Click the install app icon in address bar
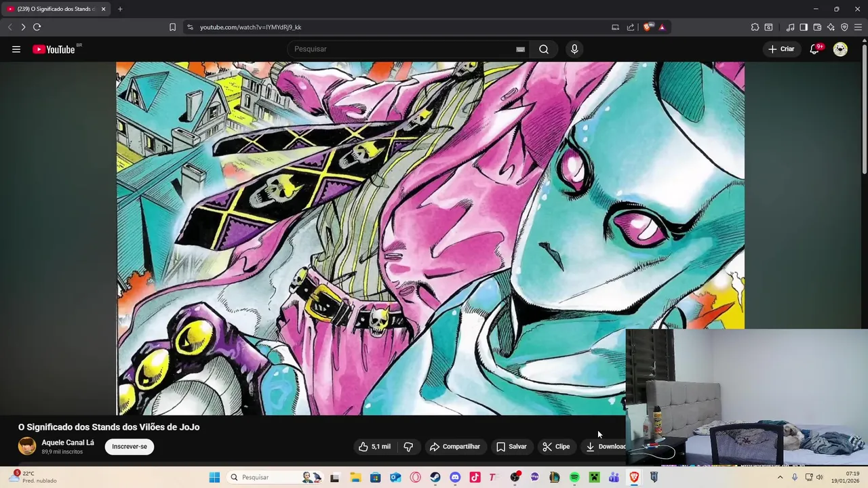Viewport: 868px width, 488px height. (x=615, y=27)
